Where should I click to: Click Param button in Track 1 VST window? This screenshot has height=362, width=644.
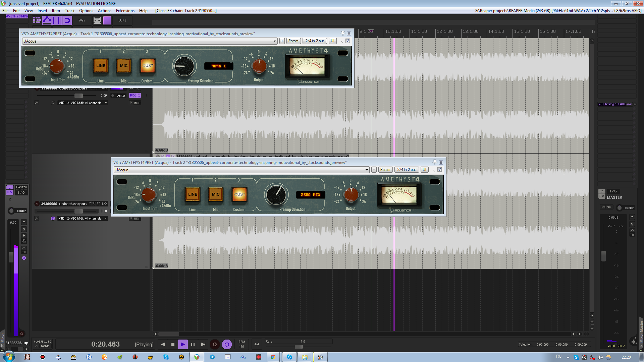293,41
